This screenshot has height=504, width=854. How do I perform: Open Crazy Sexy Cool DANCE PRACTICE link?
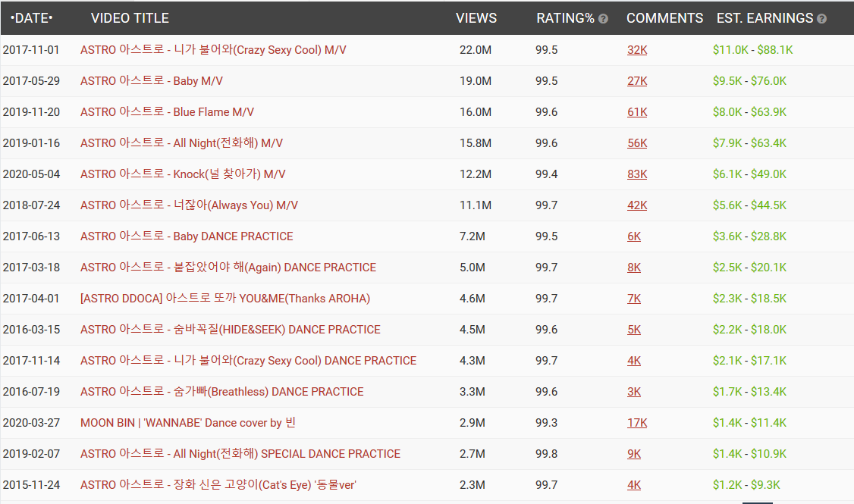pyautogui.click(x=248, y=360)
